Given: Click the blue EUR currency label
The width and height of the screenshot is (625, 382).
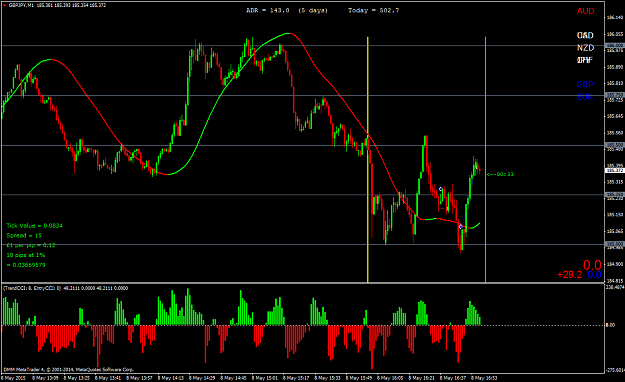Looking at the screenshot, I should [x=585, y=97].
